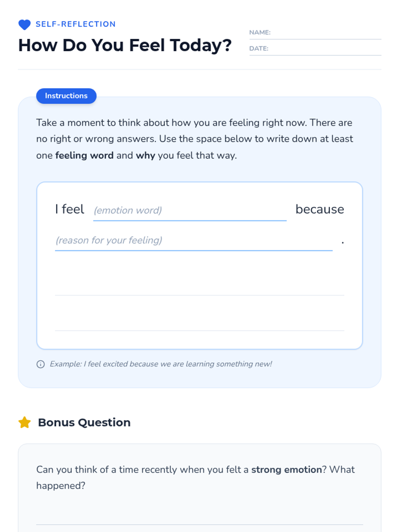
Task: Click the "How Do You Feel Today?" title
Action: [x=125, y=45]
